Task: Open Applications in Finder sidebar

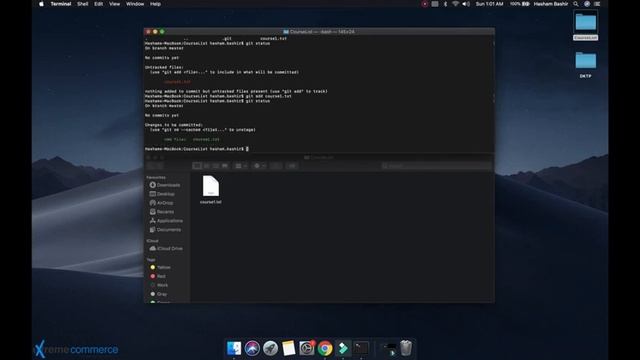Action: point(166,221)
